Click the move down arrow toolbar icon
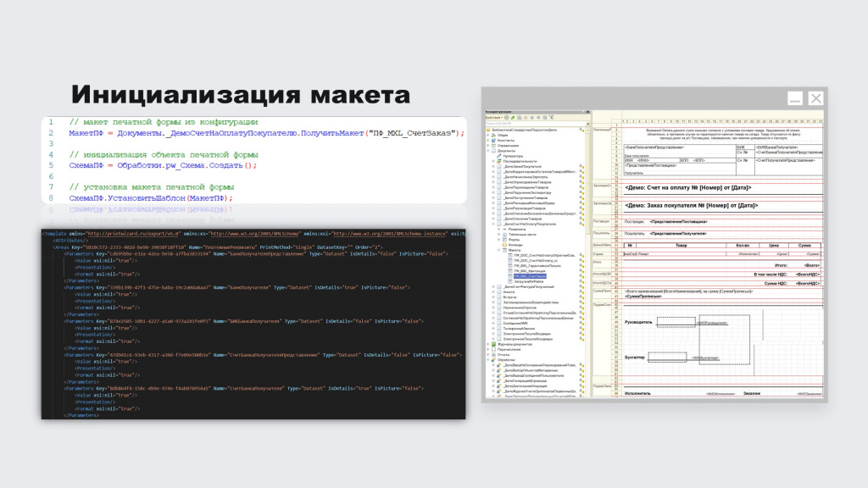868x488 pixels. point(538,117)
